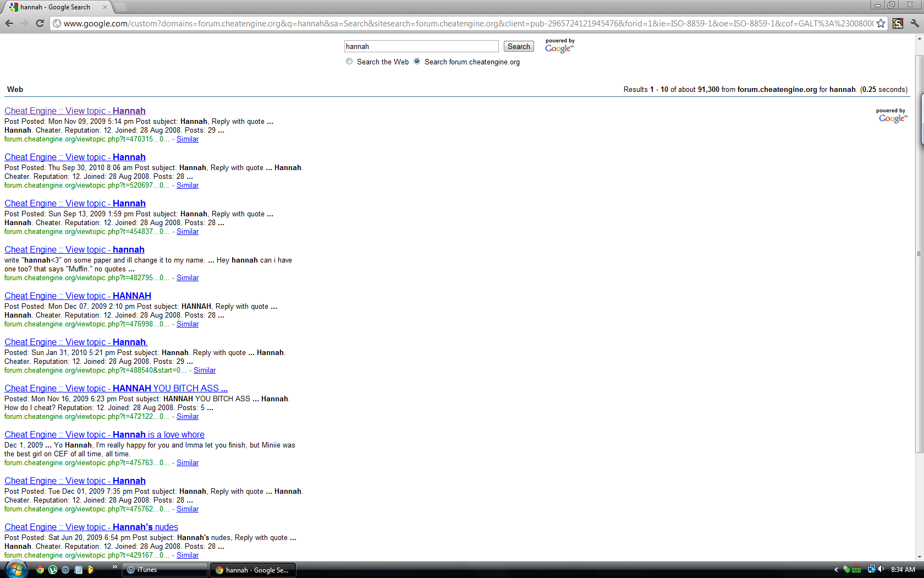
Task: Select the Search the Web radio button
Action: (x=349, y=62)
